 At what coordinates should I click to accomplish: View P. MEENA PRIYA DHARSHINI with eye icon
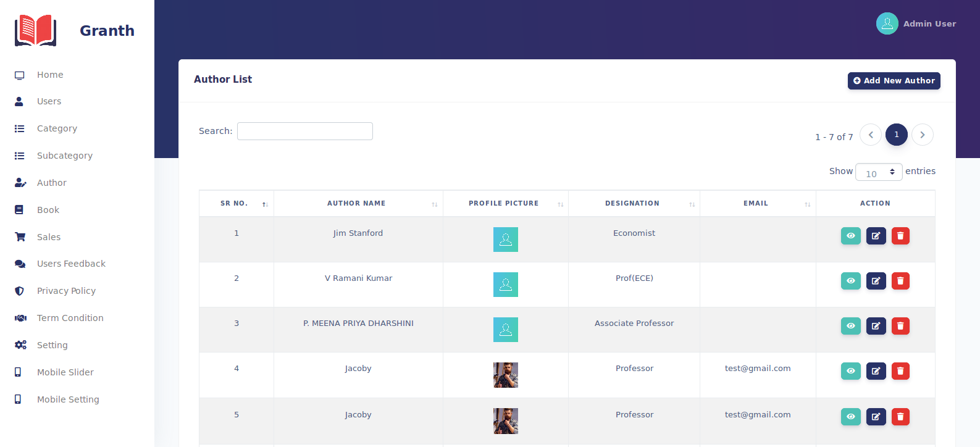coord(850,326)
